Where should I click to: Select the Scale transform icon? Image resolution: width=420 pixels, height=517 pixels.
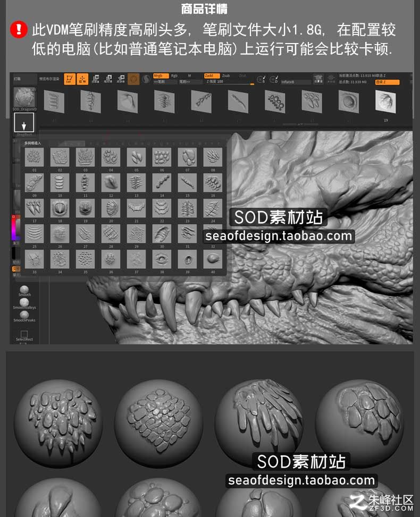click(x=108, y=79)
